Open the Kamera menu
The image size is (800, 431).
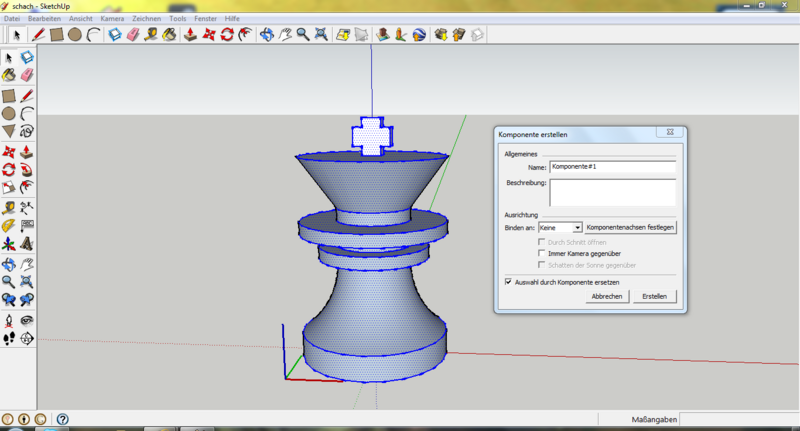click(x=112, y=19)
